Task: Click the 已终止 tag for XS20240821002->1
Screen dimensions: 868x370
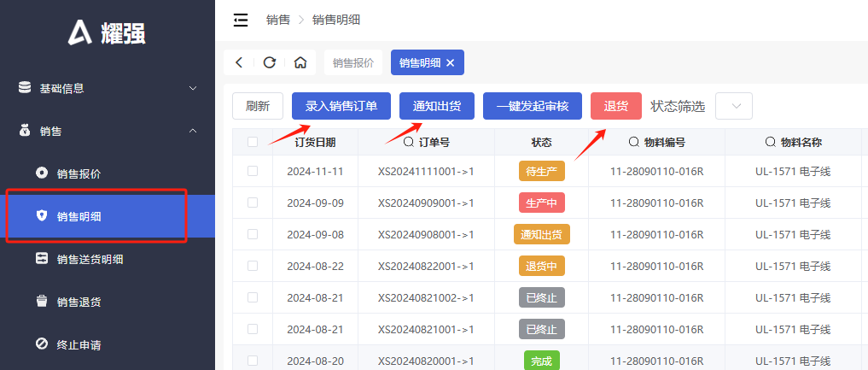Action: (x=541, y=297)
